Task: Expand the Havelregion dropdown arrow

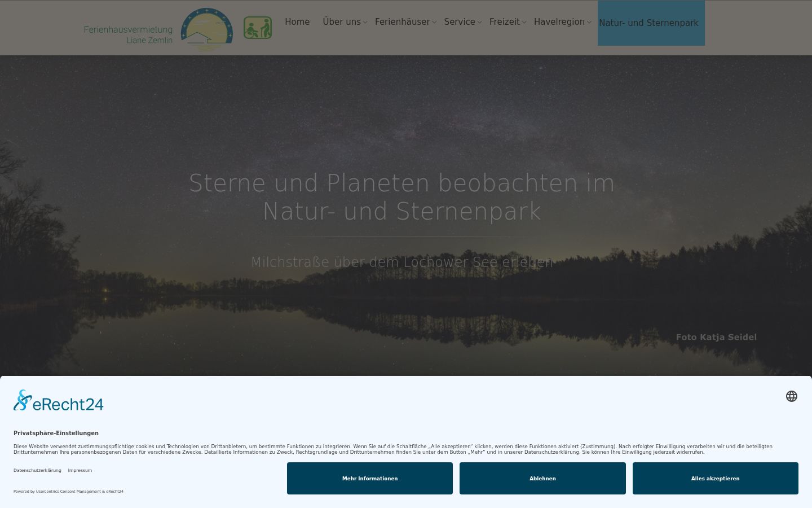Action: (589, 23)
